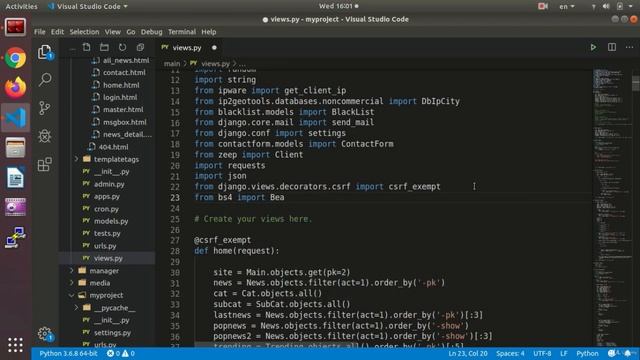
Task: Select the views.py editor tab
Action: click(190, 47)
